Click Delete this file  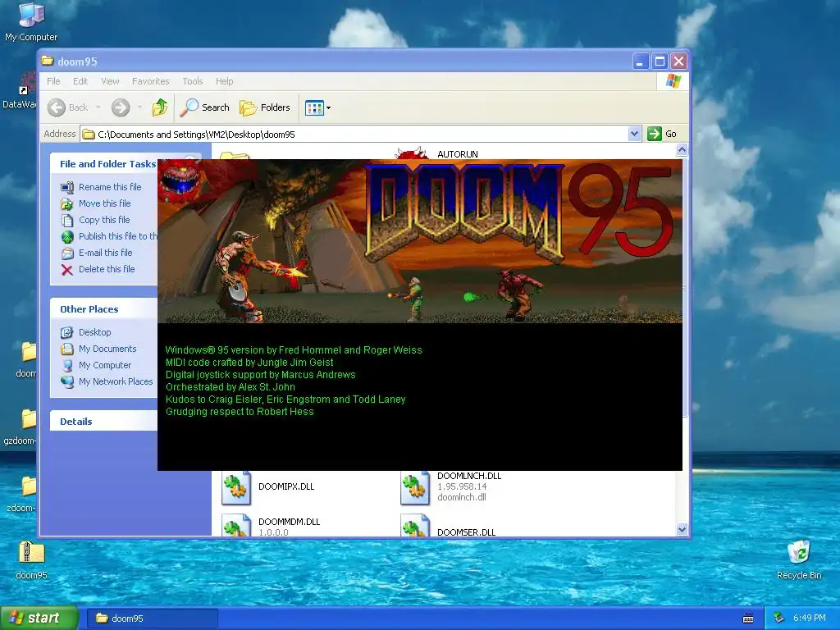(107, 269)
